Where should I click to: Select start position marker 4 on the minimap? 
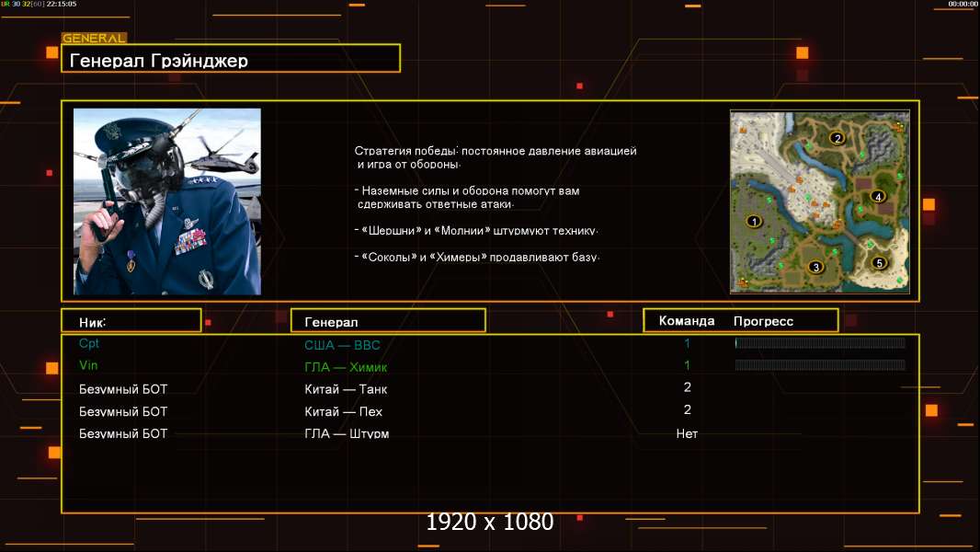pos(878,197)
